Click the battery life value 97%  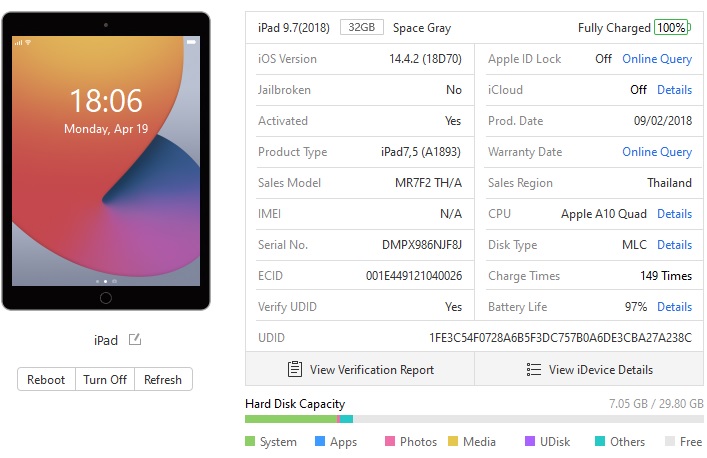(636, 307)
